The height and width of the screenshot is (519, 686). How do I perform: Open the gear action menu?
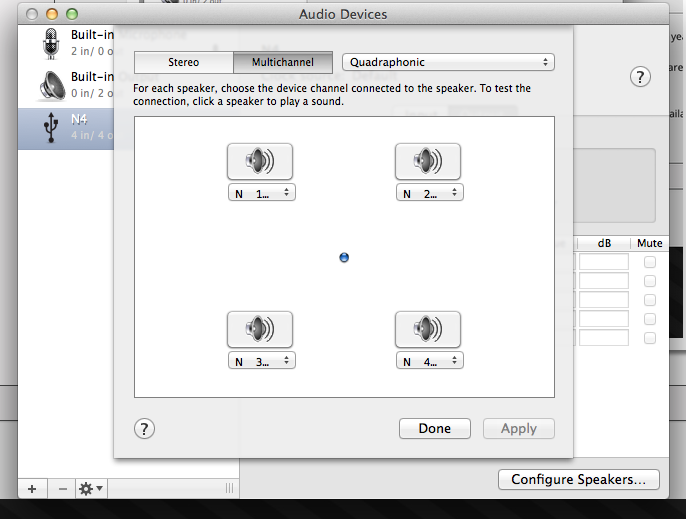(91, 488)
